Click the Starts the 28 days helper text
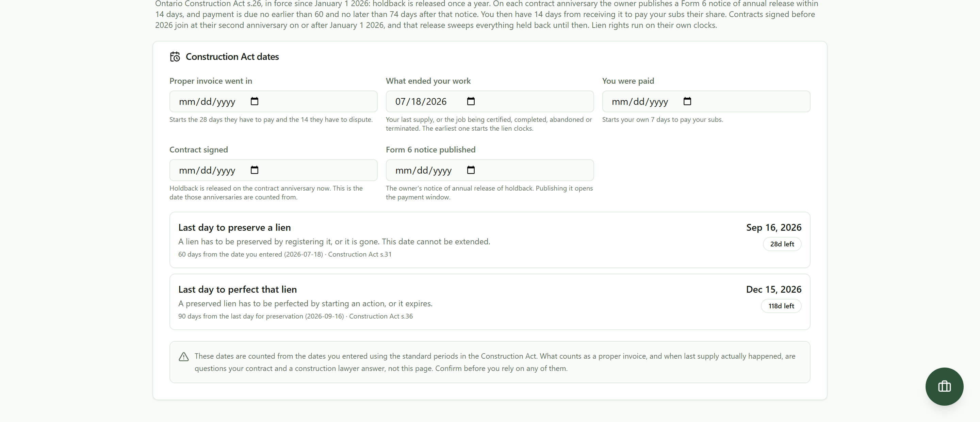The image size is (980, 422). point(271,119)
